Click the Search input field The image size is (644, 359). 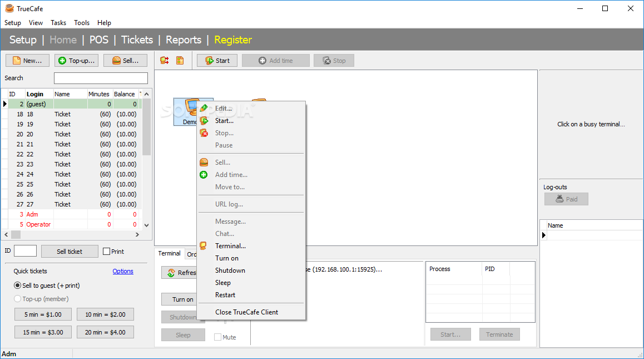tap(101, 78)
